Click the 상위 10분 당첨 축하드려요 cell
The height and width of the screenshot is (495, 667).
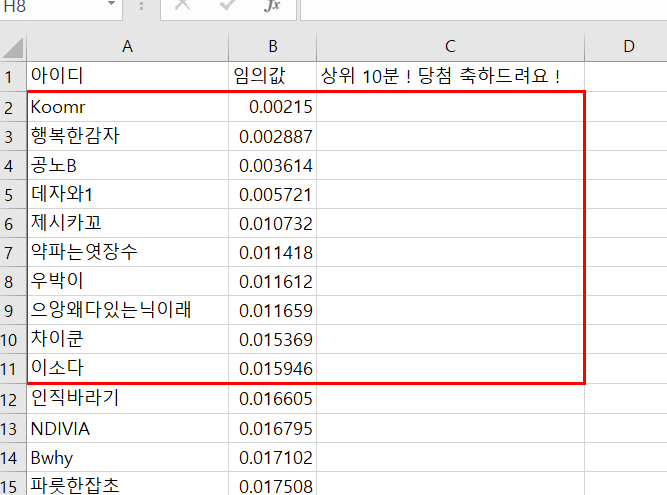(x=450, y=76)
